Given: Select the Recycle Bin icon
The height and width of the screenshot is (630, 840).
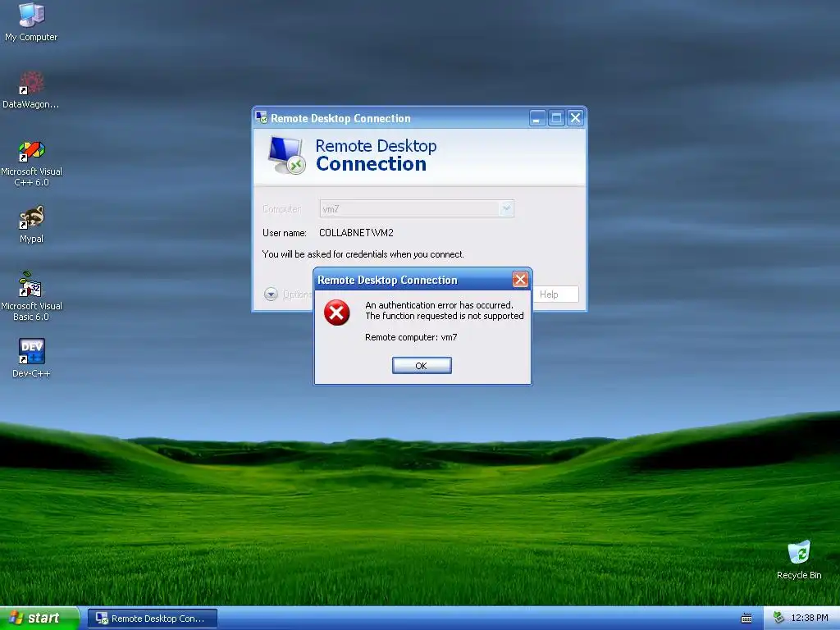Looking at the screenshot, I should 799,559.
